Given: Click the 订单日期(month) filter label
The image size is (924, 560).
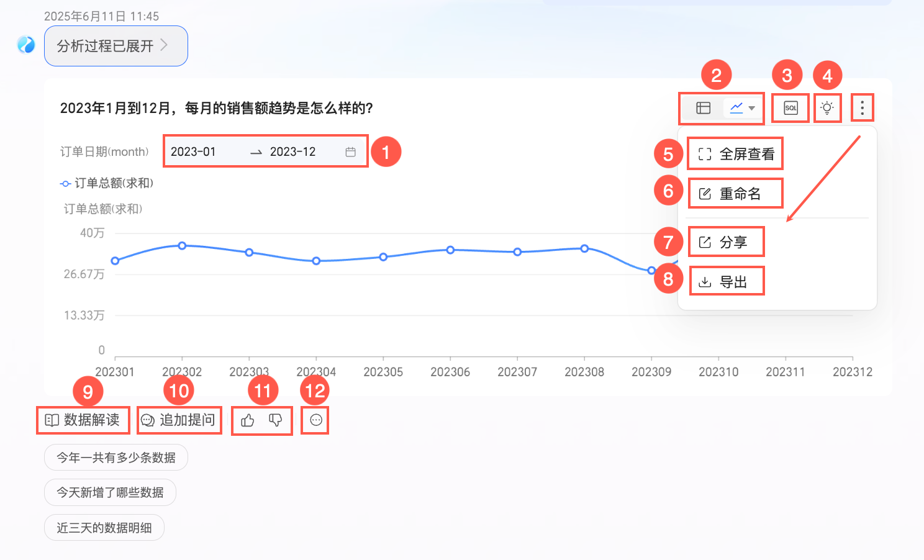Looking at the screenshot, I should coord(104,151).
